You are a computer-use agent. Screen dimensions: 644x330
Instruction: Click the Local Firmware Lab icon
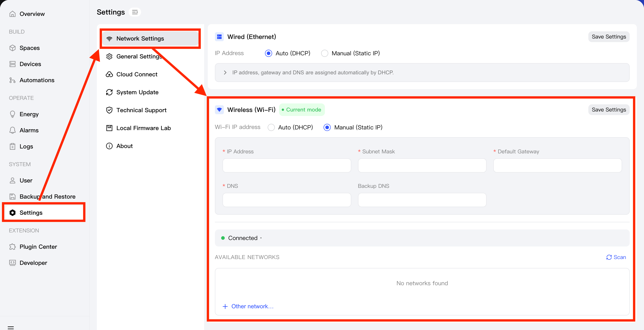pos(109,128)
